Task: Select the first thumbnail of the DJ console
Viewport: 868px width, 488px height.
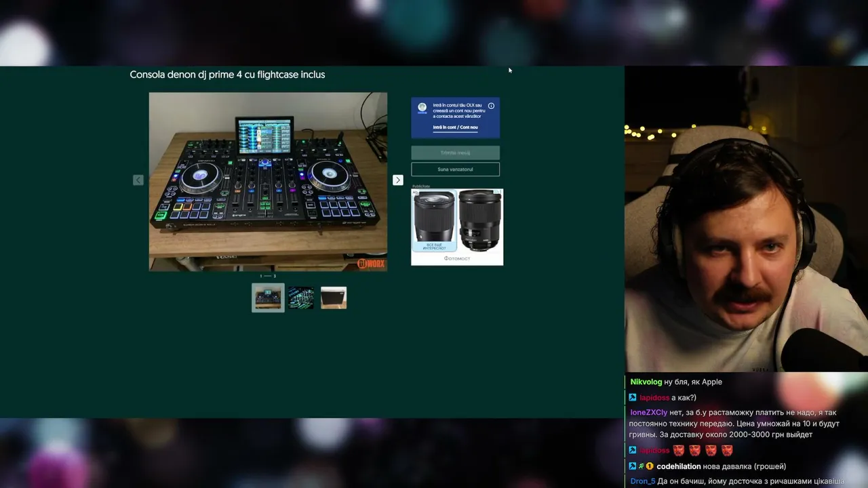Action: pos(268,298)
